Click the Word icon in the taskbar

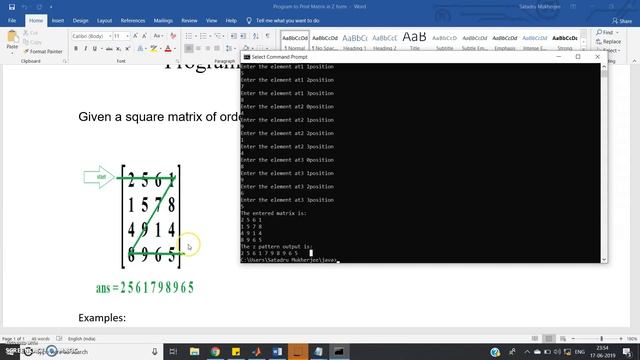tap(277, 351)
